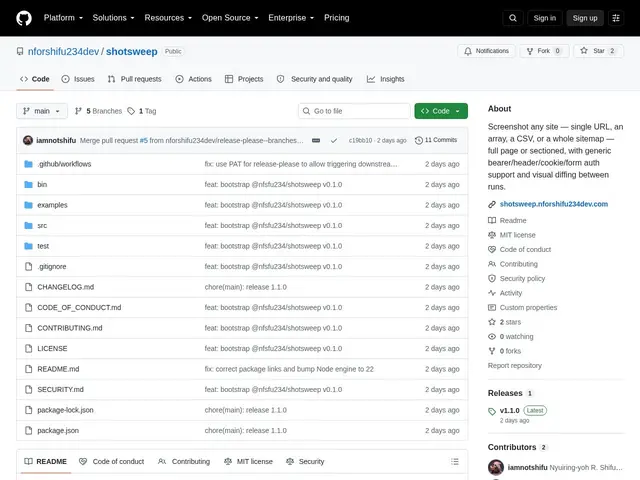640x480 pixels.
Task: Open CONTRIBUTING.md file
Action: click(x=70, y=328)
